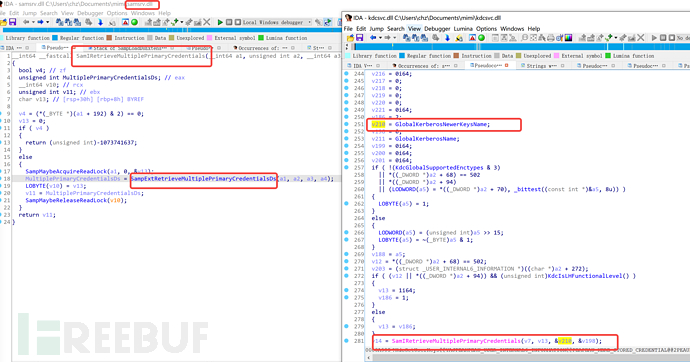This screenshot has width=690, height=362.
Task: Click the Regular function color swatch in kdcsvc.dll legend
Action: [x=402, y=56]
